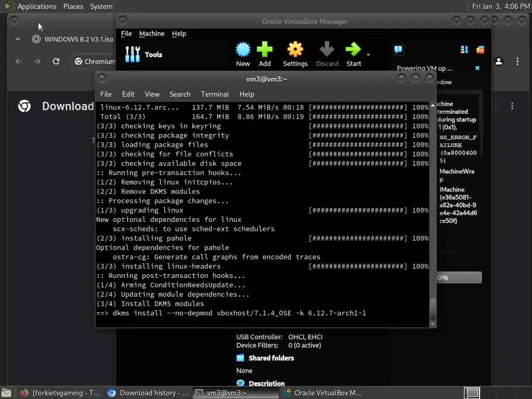Go forward in Chromium browser
The width and height of the screenshot is (532, 399).
click(37, 61)
